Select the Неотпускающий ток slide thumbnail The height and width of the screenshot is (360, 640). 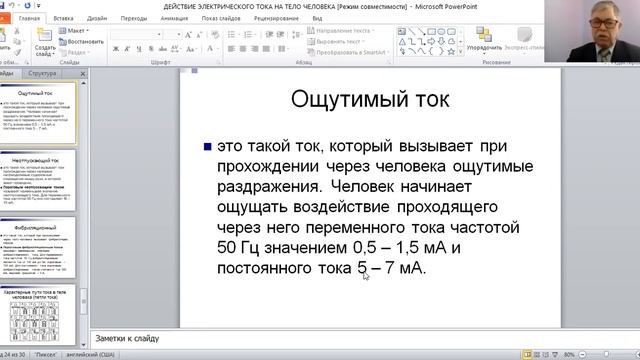point(38,181)
